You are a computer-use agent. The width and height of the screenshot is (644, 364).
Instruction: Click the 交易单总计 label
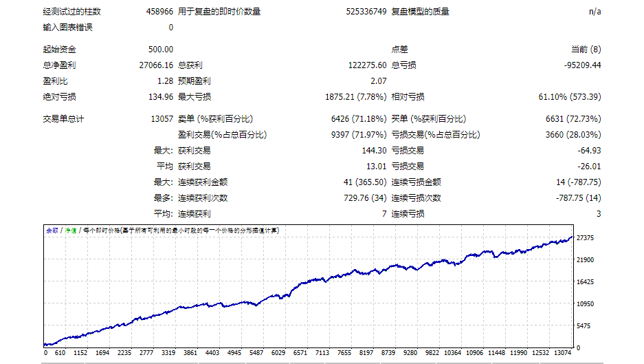[x=63, y=119]
